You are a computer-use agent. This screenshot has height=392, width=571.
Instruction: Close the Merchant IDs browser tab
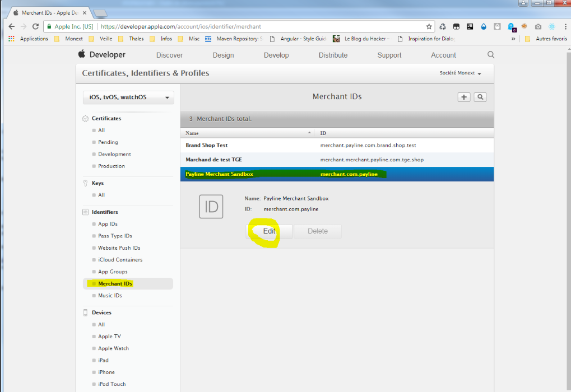pyautogui.click(x=85, y=13)
